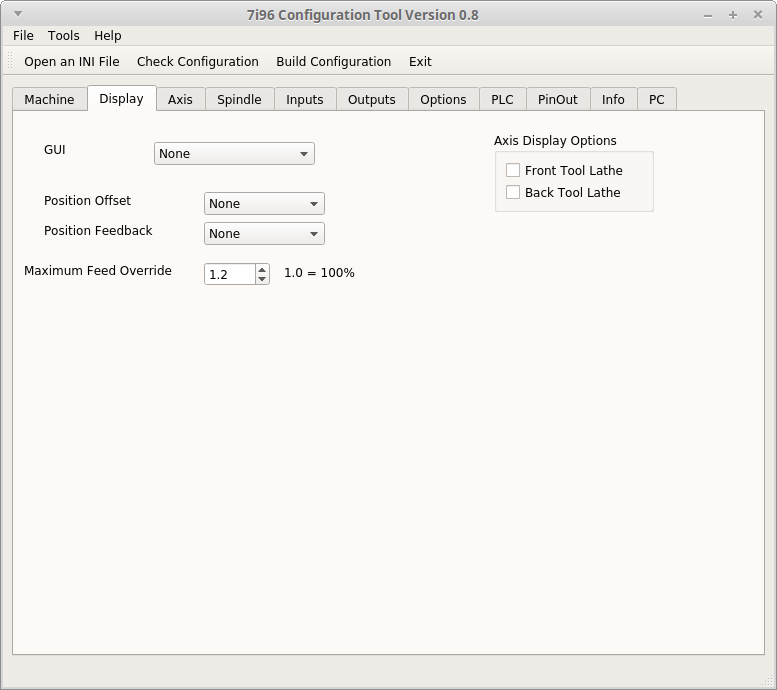
Task: Click Build Configuration in toolbar
Action: pyautogui.click(x=333, y=61)
